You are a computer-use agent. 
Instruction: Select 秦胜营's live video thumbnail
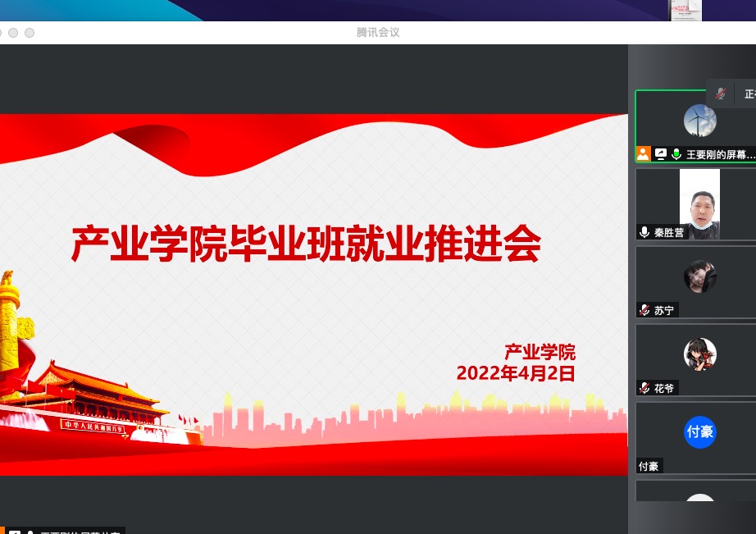click(699, 203)
